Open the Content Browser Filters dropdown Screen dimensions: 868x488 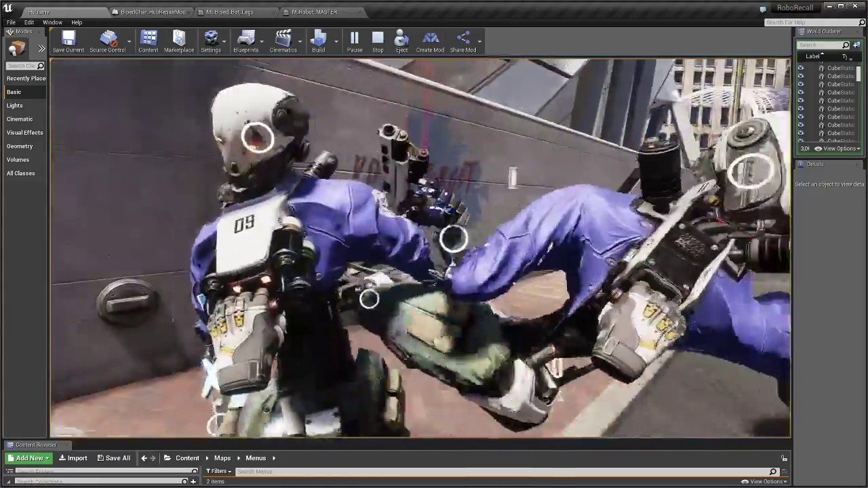(219, 471)
